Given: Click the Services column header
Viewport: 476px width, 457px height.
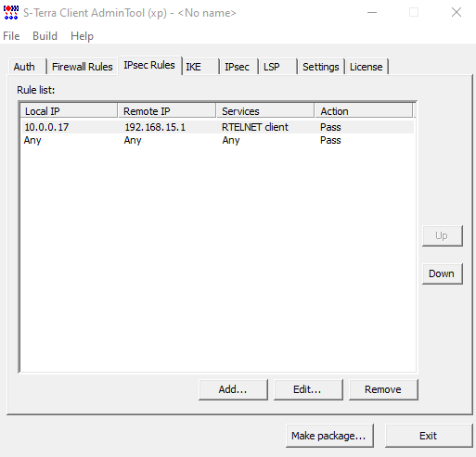Looking at the screenshot, I should pyautogui.click(x=265, y=111).
